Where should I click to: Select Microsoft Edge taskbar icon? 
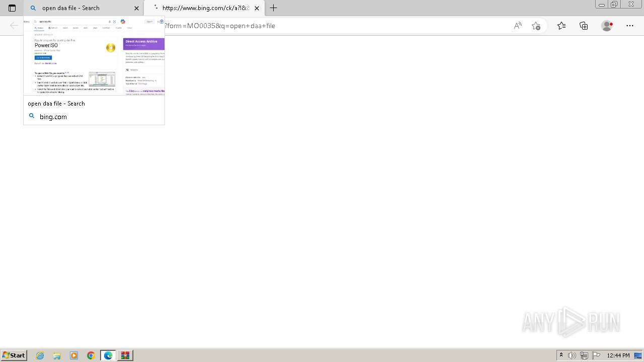tap(108, 355)
